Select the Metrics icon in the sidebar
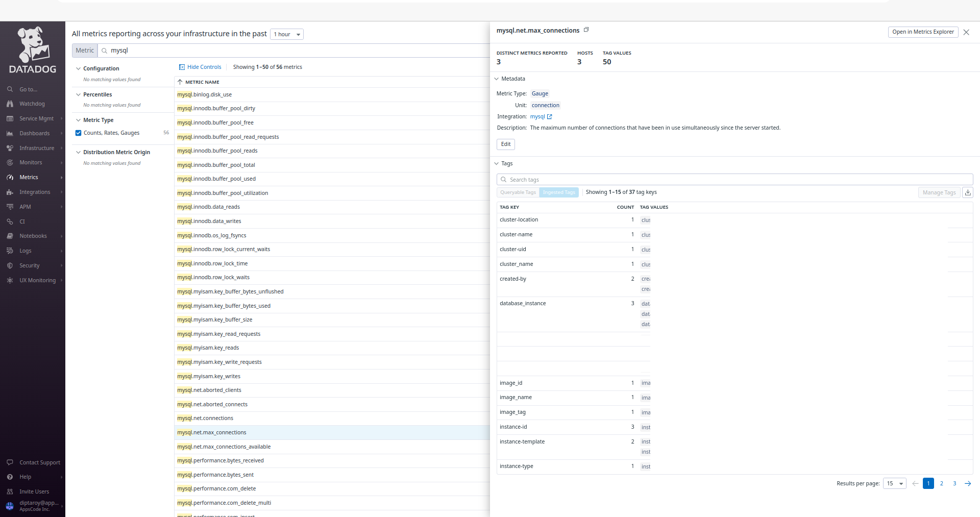This screenshot has width=980, height=517. [x=9, y=177]
